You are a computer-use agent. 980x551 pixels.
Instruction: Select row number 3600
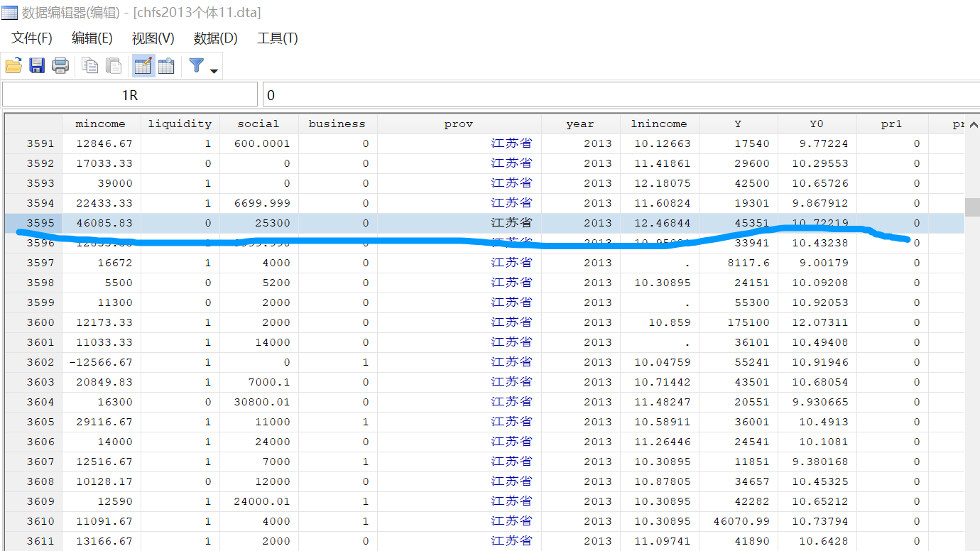tap(33, 322)
